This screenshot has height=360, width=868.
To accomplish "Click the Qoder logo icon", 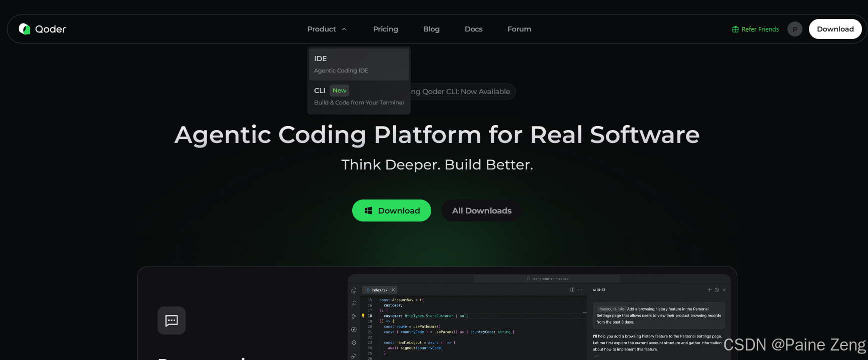I will [x=25, y=29].
